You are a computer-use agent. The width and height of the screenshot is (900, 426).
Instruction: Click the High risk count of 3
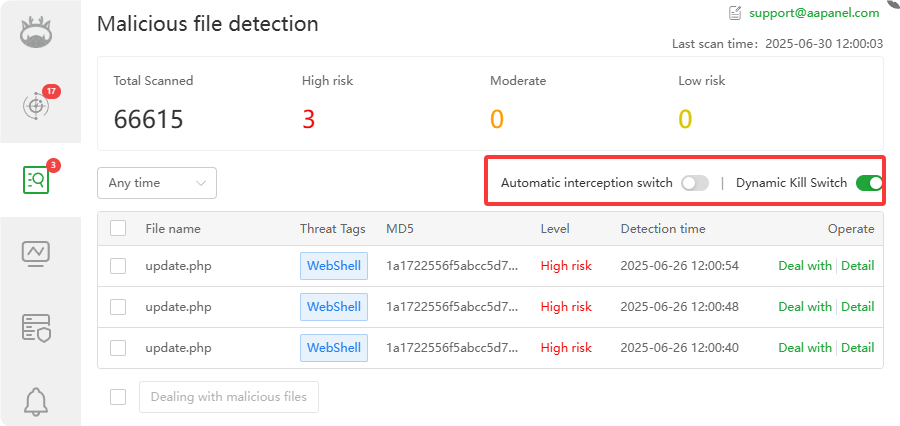pos(308,119)
